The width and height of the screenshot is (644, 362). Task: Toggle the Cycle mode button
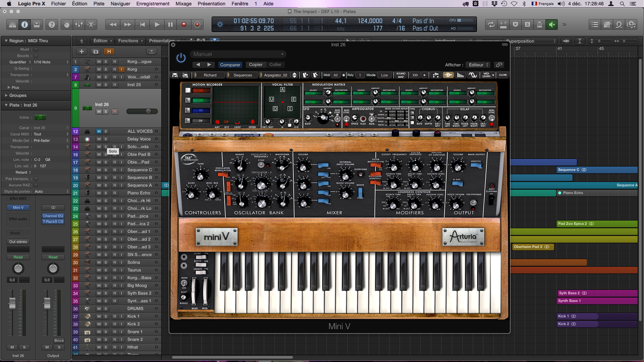(491, 24)
